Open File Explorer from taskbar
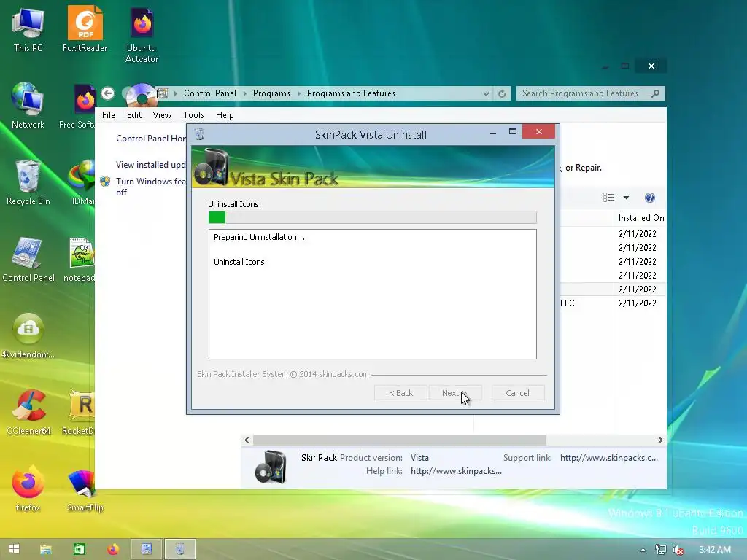The height and width of the screenshot is (560, 747). (46, 550)
